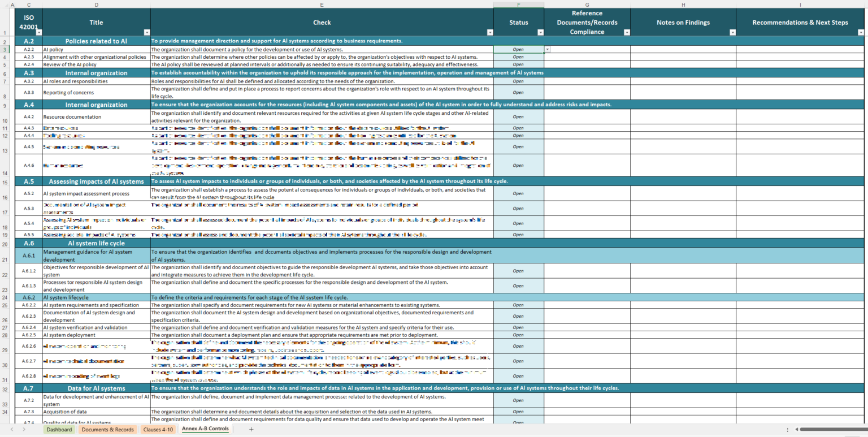Viewport: 868px width, 437px height.
Task: Open the Reference Documents/Records Compliance filter
Action: [x=626, y=32]
